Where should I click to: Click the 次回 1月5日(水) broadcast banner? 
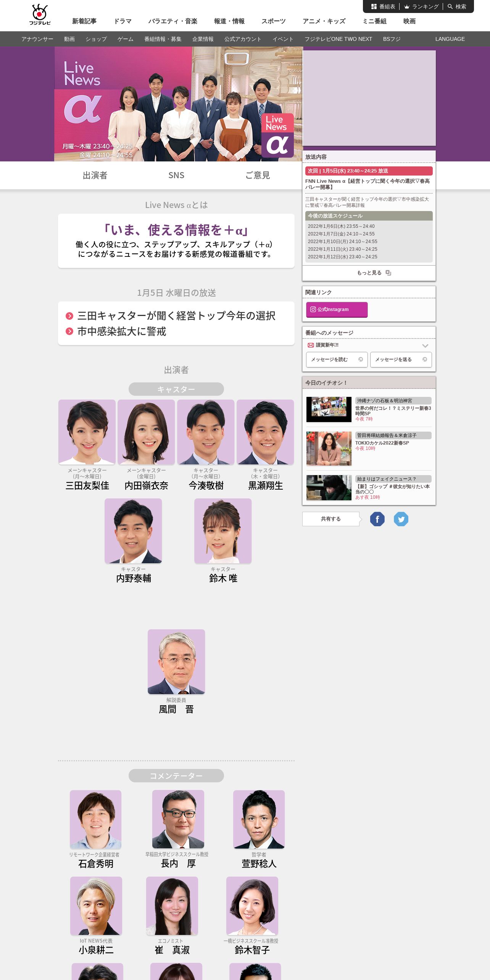[369, 171]
